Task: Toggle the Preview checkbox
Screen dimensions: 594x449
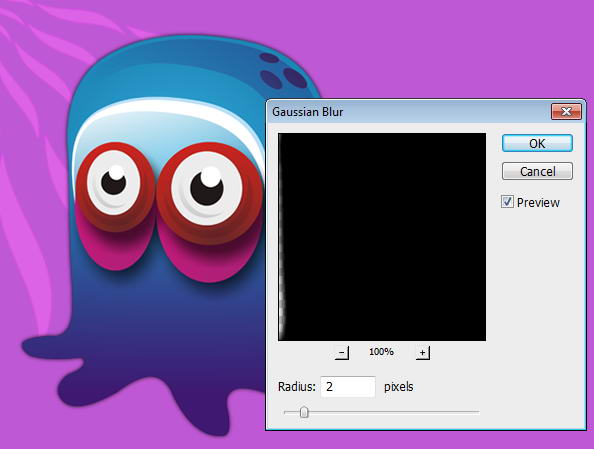Action: point(507,202)
